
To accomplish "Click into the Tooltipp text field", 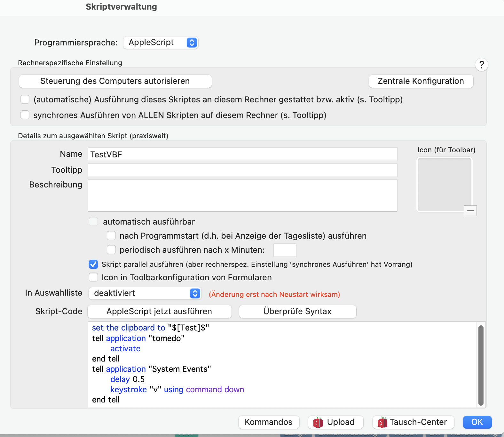I will click(x=242, y=170).
